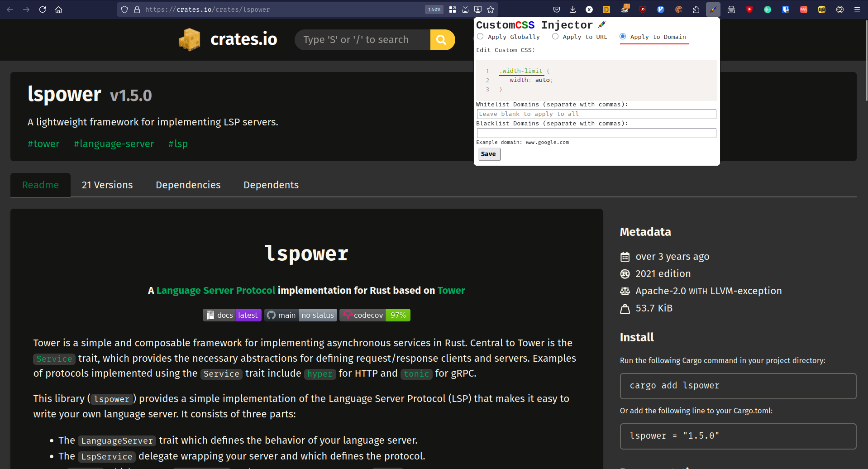Viewport: 868px width, 469px height.
Task: Select the Apply to Domain radio button
Action: tap(623, 37)
